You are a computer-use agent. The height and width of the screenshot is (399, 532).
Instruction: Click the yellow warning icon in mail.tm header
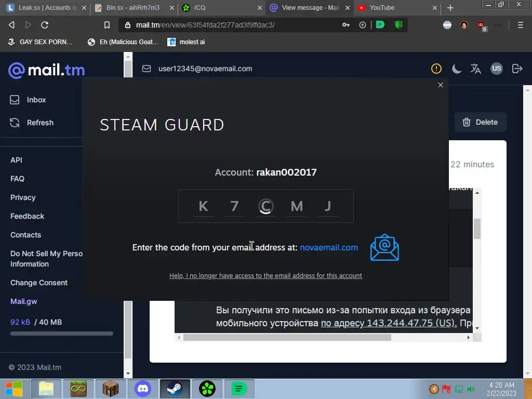tap(436, 69)
